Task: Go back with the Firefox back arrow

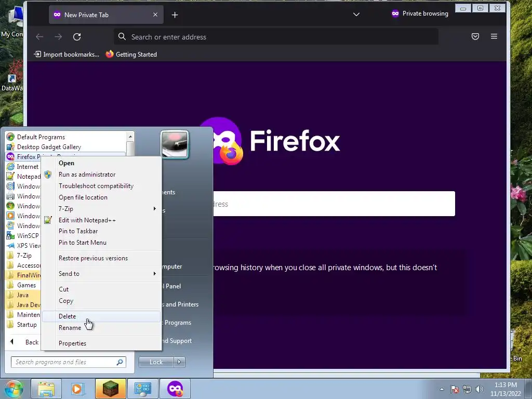Action: coord(39,37)
